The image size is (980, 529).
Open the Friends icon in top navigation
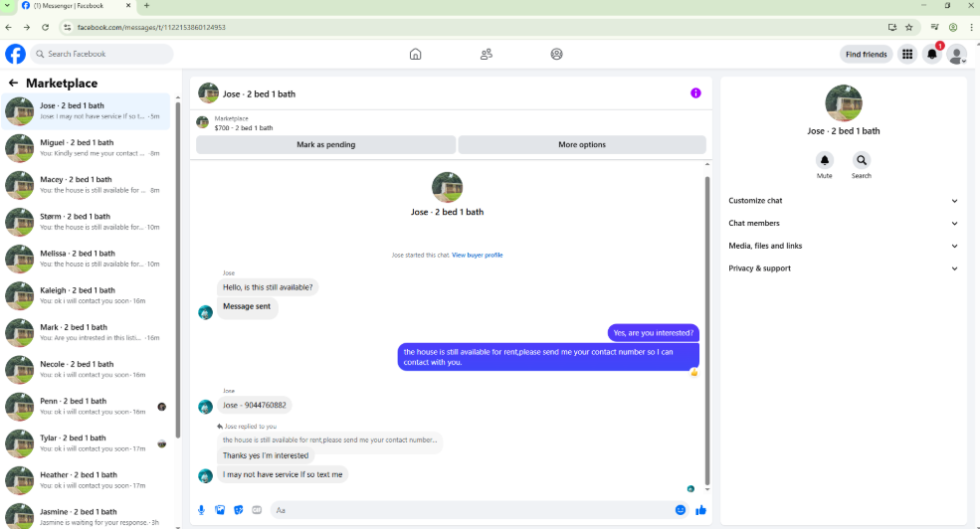click(x=487, y=55)
